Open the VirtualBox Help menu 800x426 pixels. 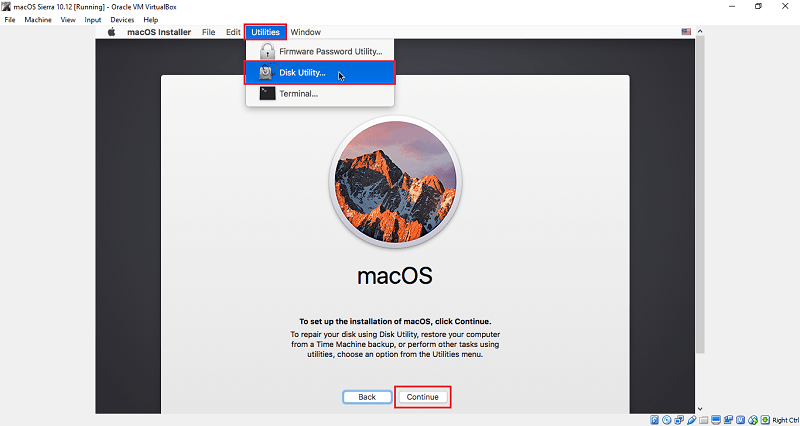pyautogui.click(x=151, y=20)
